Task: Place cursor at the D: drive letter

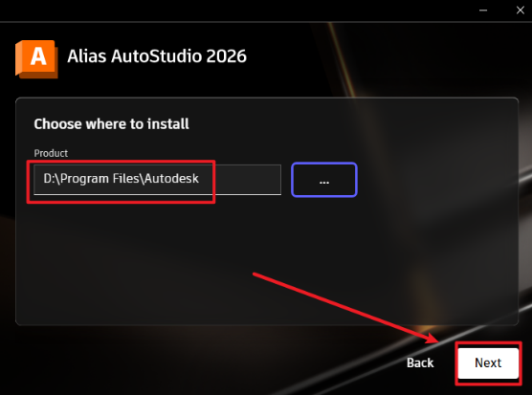Action: [49, 178]
